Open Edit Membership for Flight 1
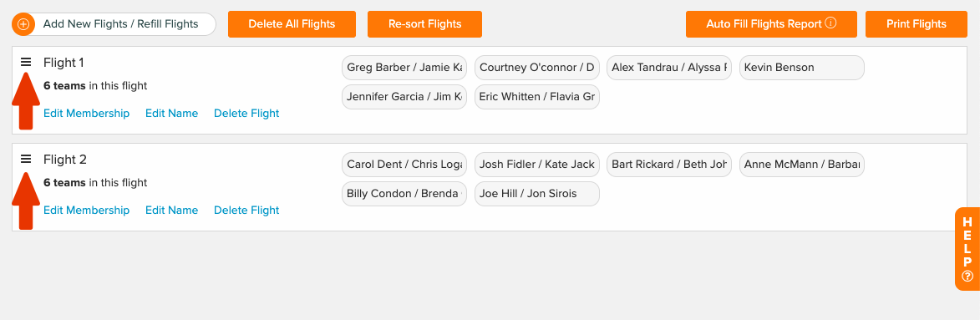 tap(86, 113)
